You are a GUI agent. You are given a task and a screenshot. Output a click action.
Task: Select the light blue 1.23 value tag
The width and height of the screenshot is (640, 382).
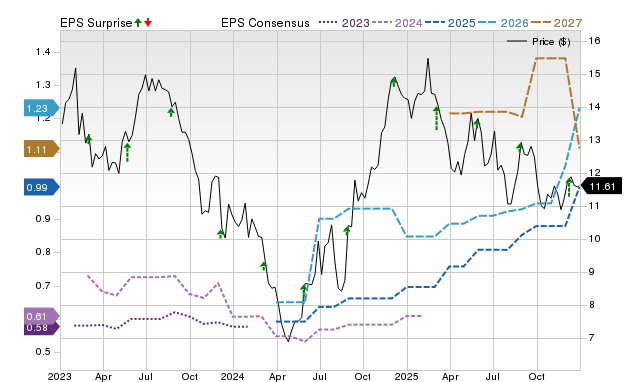click(x=42, y=108)
